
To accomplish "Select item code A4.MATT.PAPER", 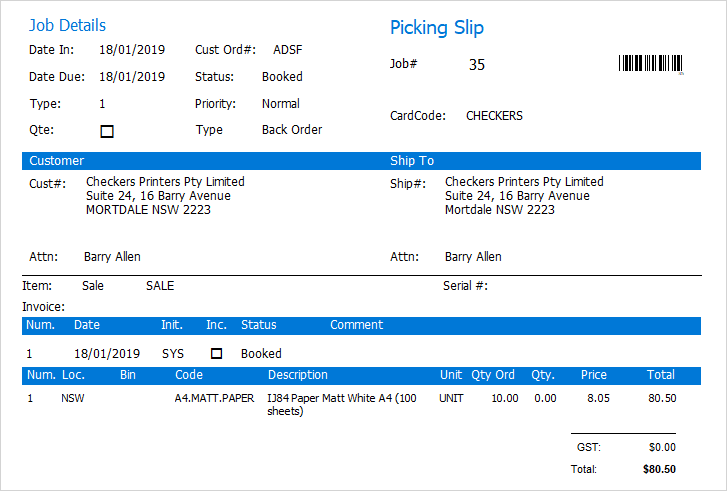I will [x=214, y=398].
